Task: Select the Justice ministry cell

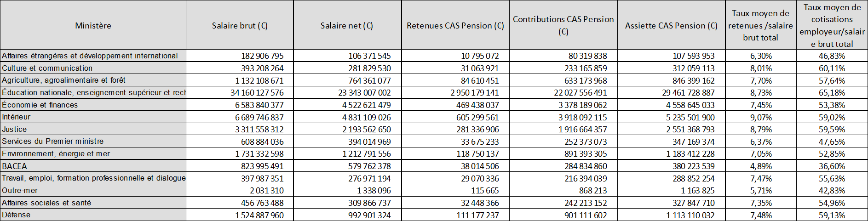Action: pyautogui.click(x=14, y=129)
